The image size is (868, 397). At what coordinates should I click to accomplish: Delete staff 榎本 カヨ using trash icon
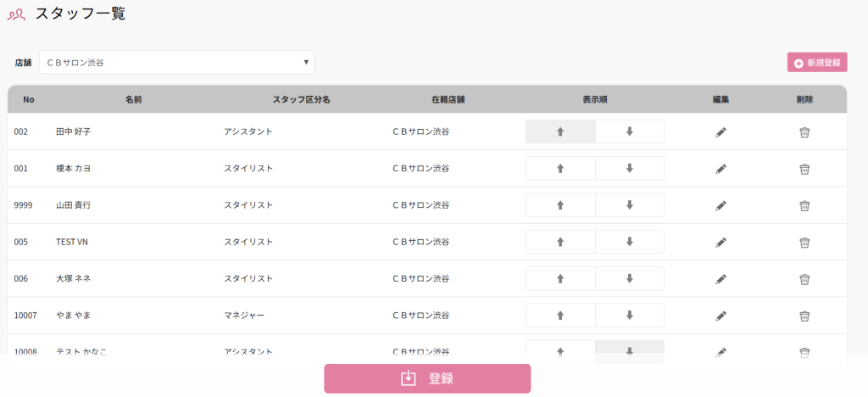click(804, 169)
